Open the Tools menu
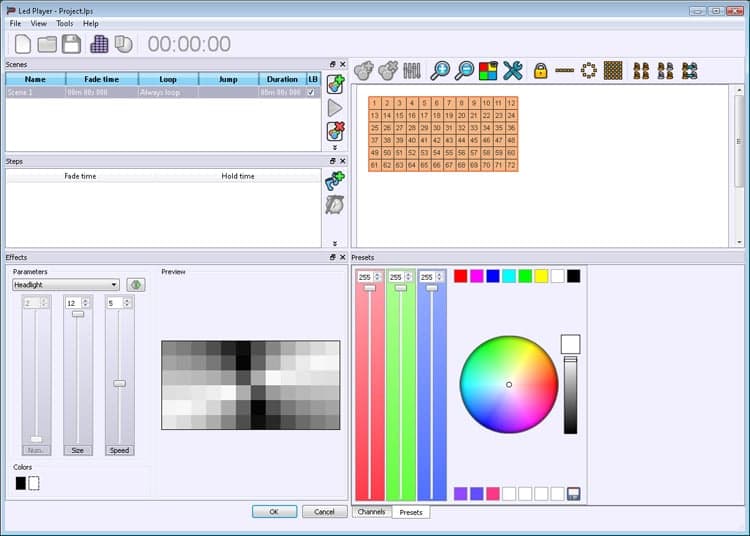This screenshot has height=536, width=750. coord(65,23)
